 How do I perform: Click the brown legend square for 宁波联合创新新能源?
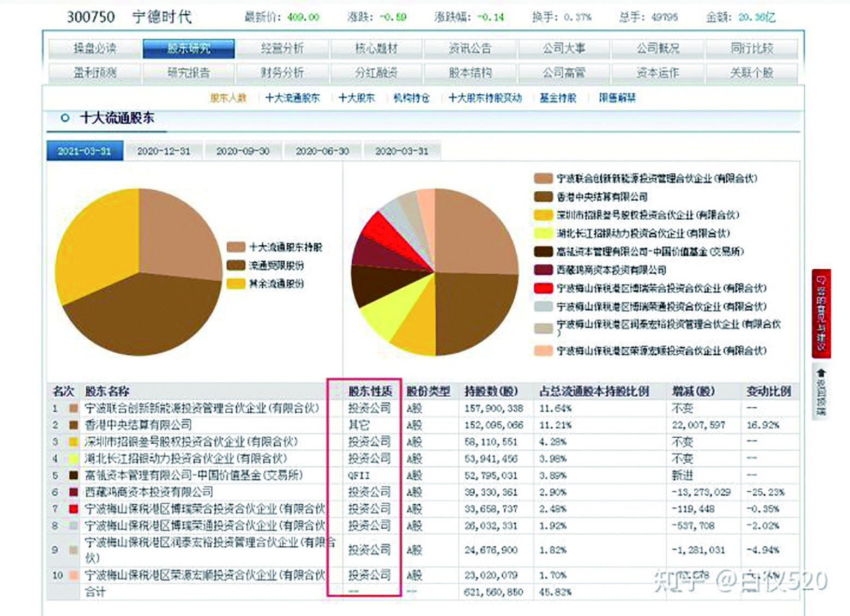point(542,177)
